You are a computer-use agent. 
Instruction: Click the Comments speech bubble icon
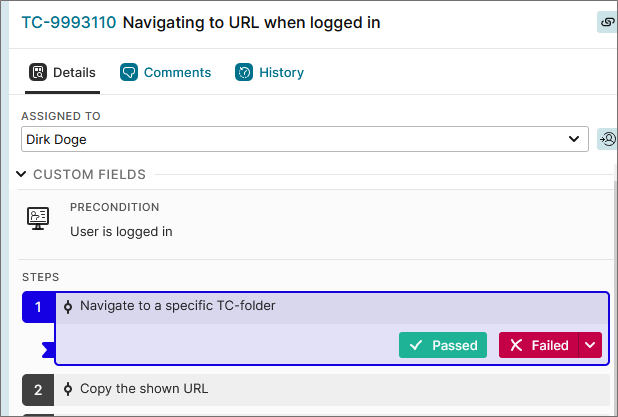pos(129,72)
